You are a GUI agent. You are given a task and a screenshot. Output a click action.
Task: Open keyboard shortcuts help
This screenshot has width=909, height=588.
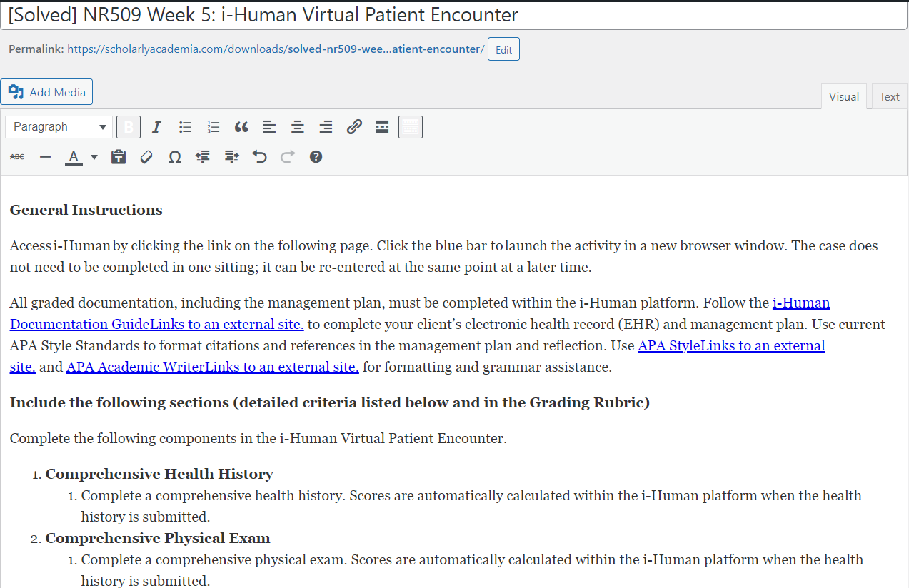pyautogui.click(x=316, y=156)
